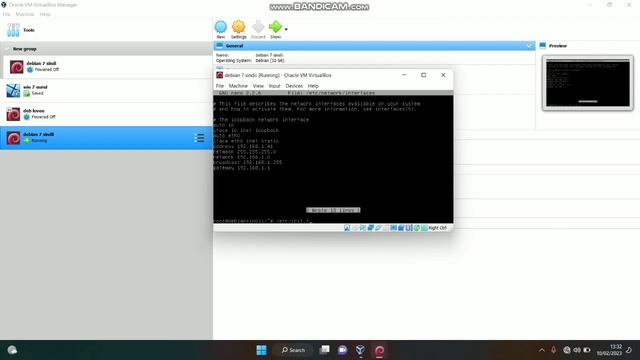This screenshot has height=360, width=640.
Task: Expand the system tray hidden icons chevron
Action: 542,350
